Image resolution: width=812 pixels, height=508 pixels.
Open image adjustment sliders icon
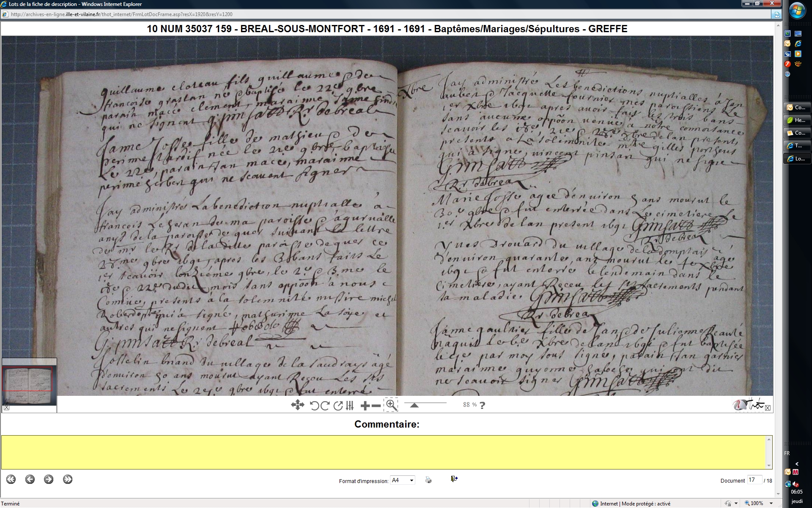349,406
